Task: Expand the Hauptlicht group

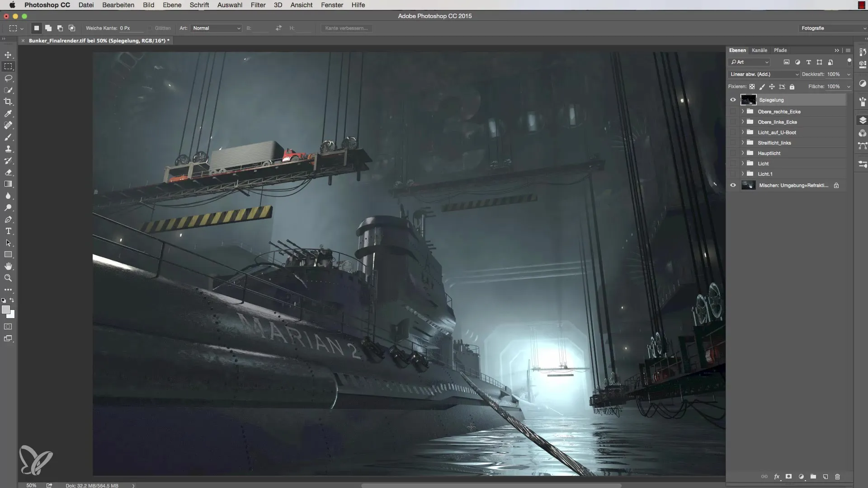Action: [742, 153]
